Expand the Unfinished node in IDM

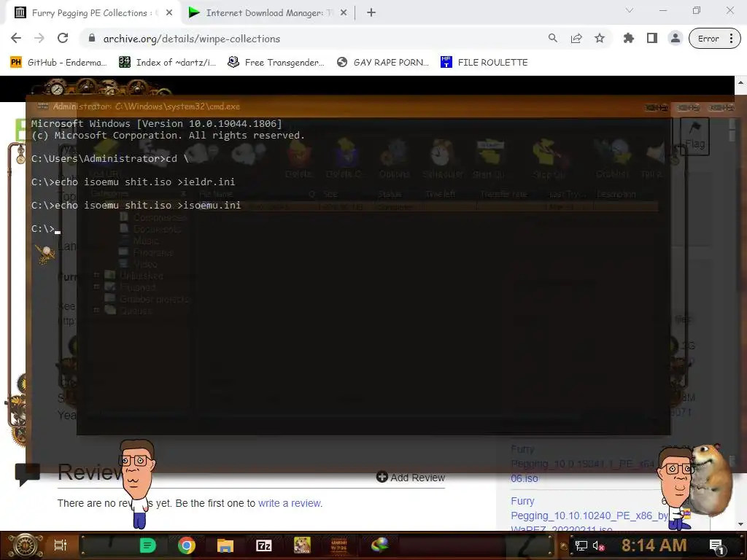[97, 275]
